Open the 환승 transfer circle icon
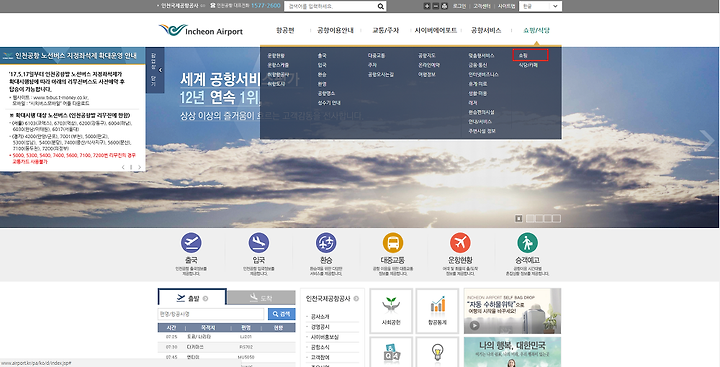Viewport: 720px width, 367px height. (326, 243)
